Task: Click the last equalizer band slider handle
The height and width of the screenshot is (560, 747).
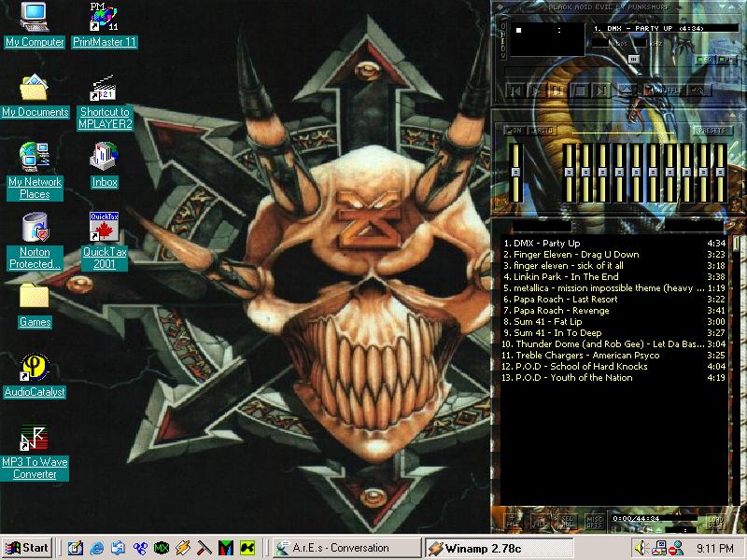Action: point(720,172)
